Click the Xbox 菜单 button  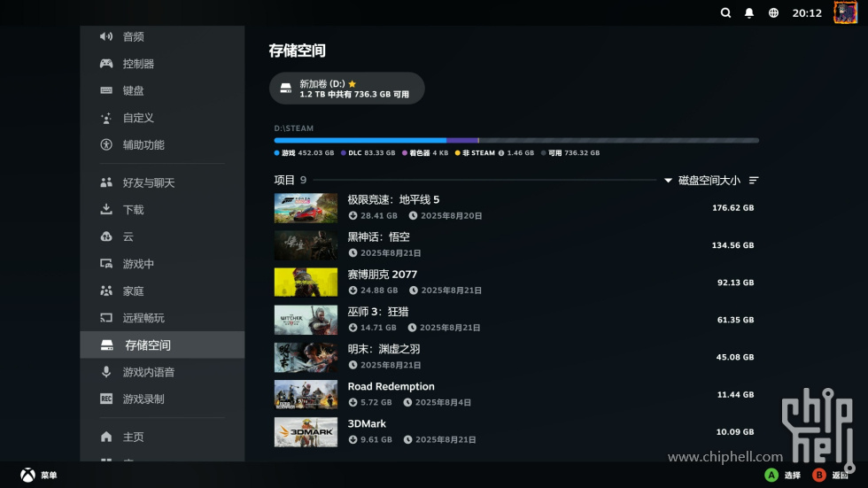[39, 475]
